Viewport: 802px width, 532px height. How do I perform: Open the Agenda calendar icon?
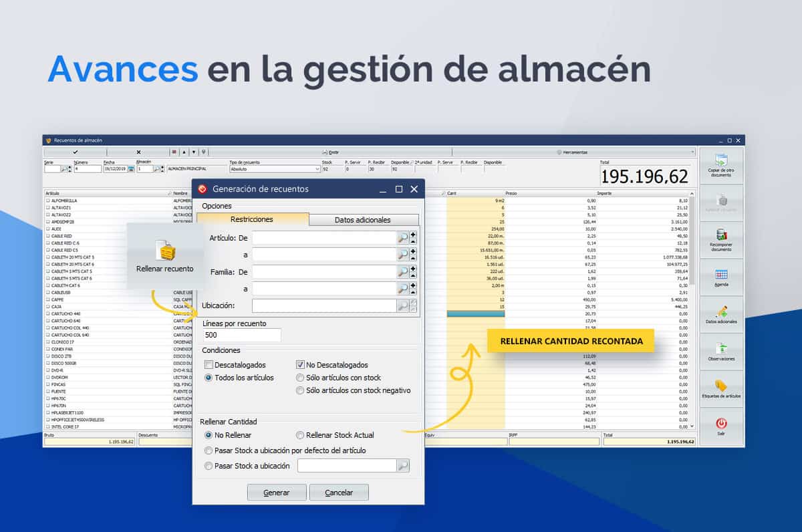721,275
